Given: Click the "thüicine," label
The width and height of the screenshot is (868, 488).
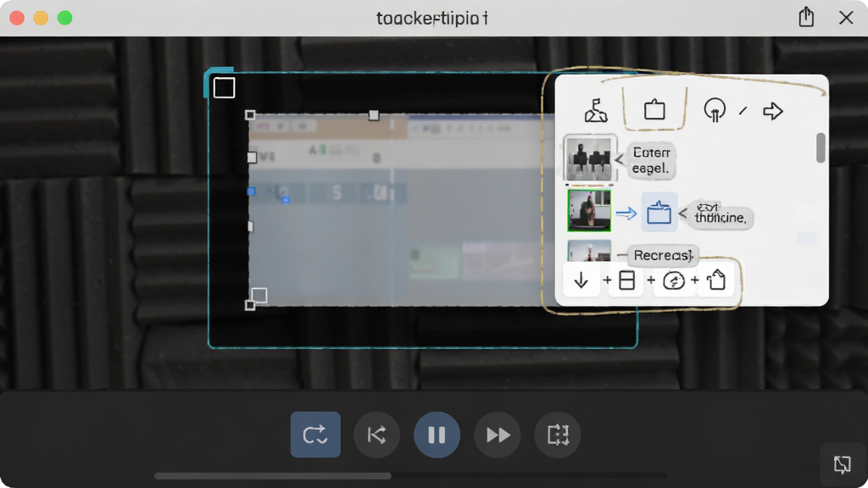Looking at the screenshot, I should pyautogui.click(x=721, y=213).
